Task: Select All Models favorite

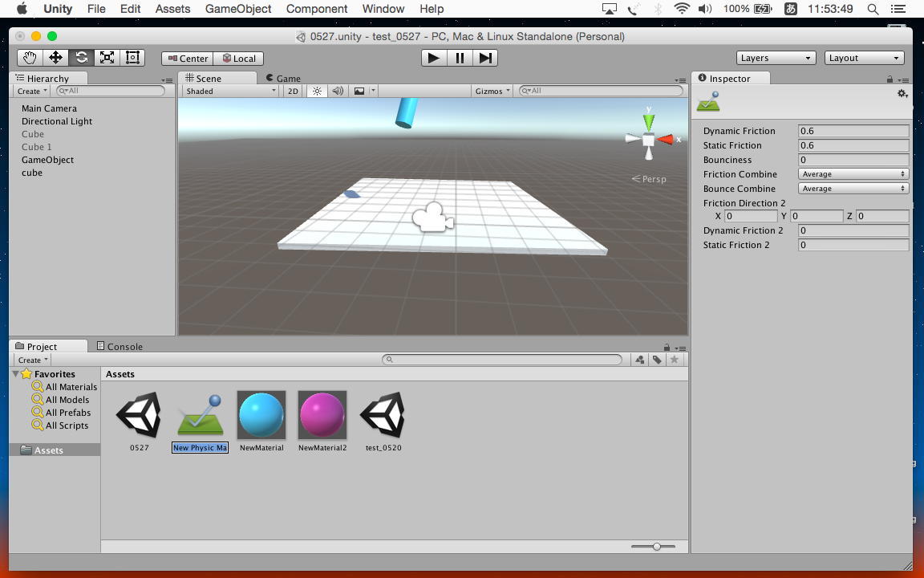Action: pos(61,400)
